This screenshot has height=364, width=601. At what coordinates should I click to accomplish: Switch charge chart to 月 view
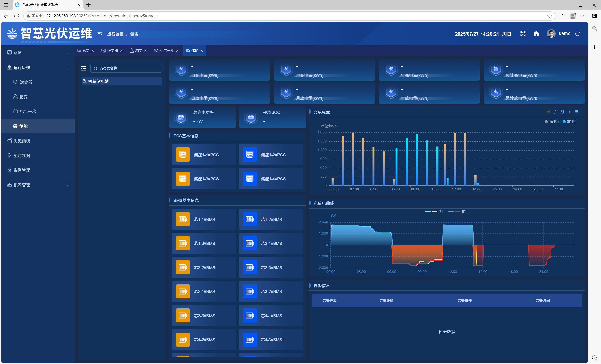[x=562, y=112]
